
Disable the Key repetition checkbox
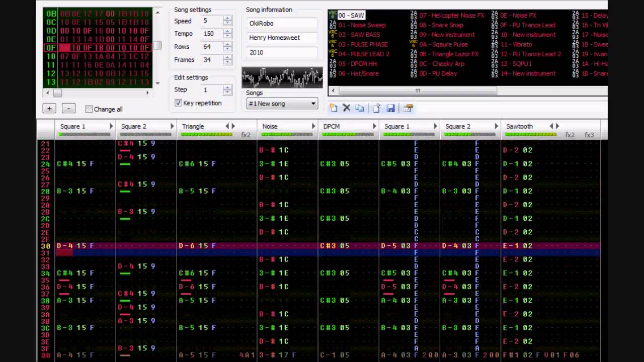[178, 103]
